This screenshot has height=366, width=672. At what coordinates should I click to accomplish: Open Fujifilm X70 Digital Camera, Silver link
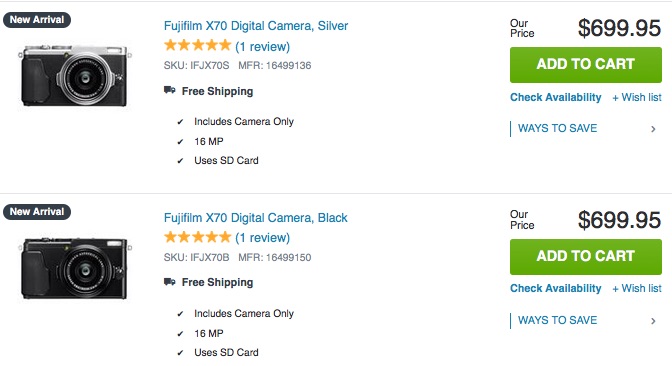256,26
